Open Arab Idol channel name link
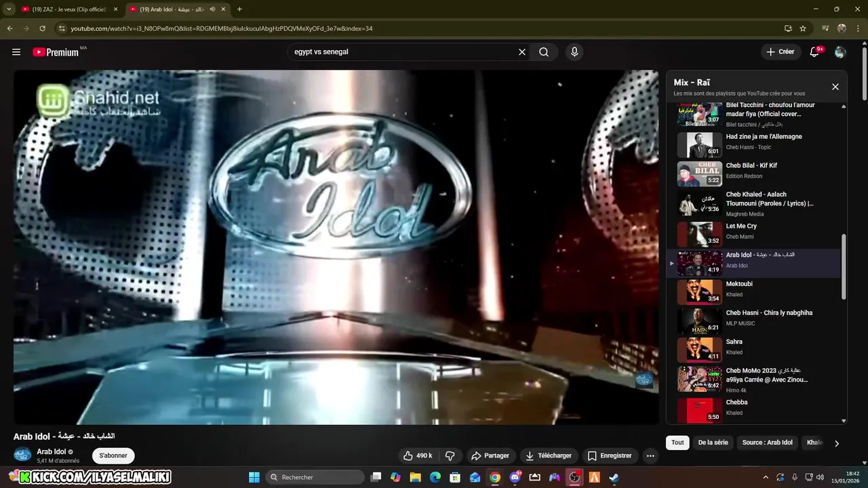 click(52, 451)
